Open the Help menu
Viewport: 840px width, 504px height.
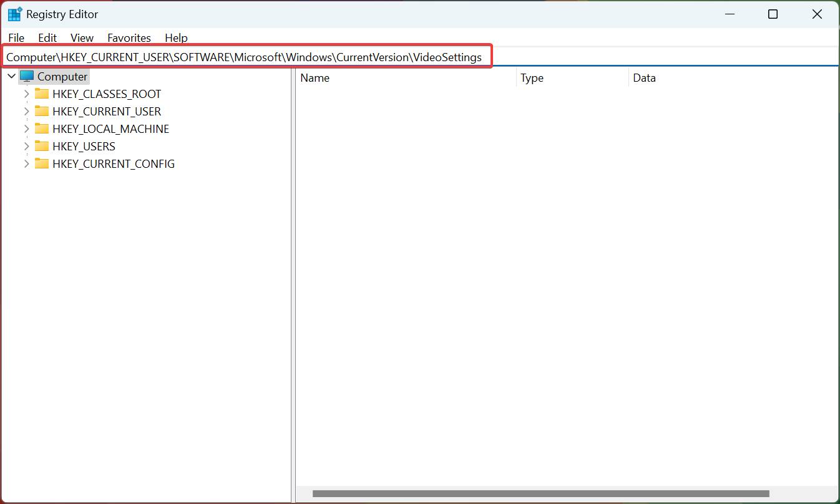(x=176, y=38)
